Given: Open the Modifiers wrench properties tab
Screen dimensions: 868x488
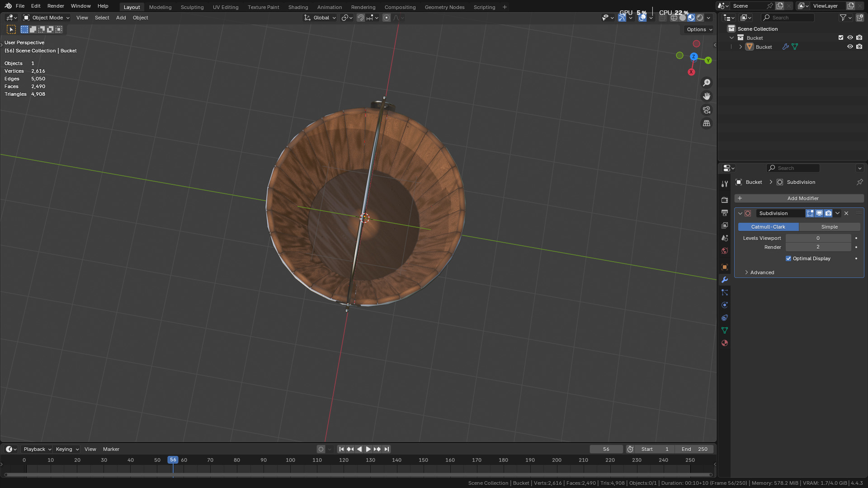Looking at the screenshot, I should (725, 280).
